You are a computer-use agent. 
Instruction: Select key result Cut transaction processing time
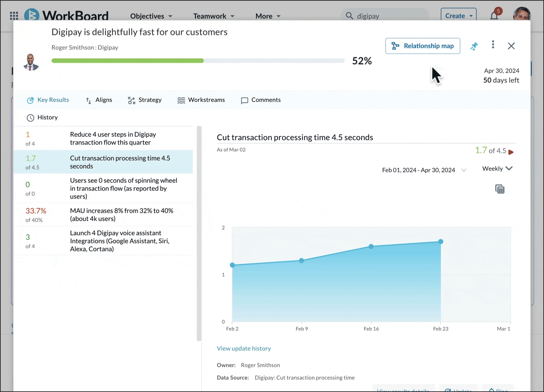click(x=103, y=162)
